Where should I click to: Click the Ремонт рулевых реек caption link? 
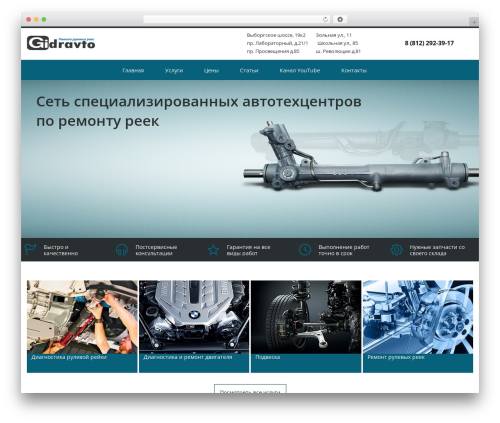click(x=396, y=357)
